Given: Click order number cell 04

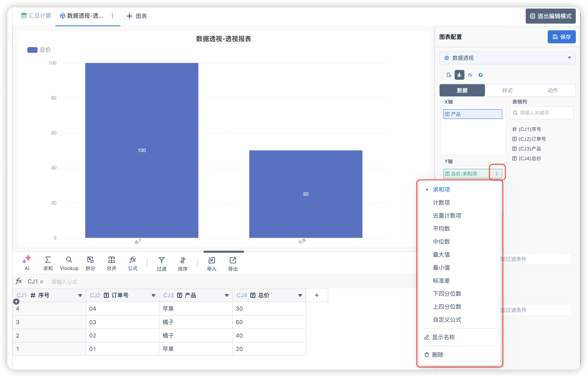Looking at the screenshot, I should 122,308.
